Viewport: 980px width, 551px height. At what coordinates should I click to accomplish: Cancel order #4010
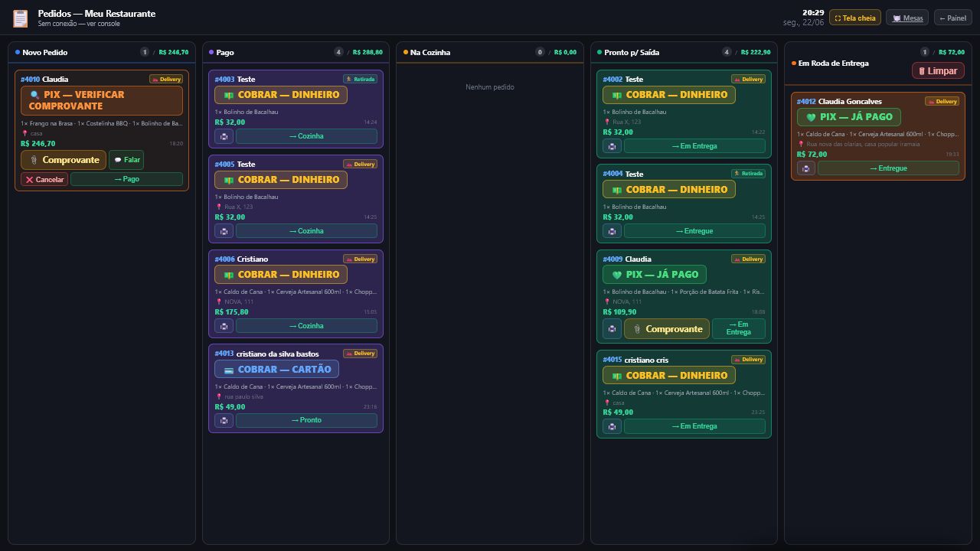pos(44,180)
